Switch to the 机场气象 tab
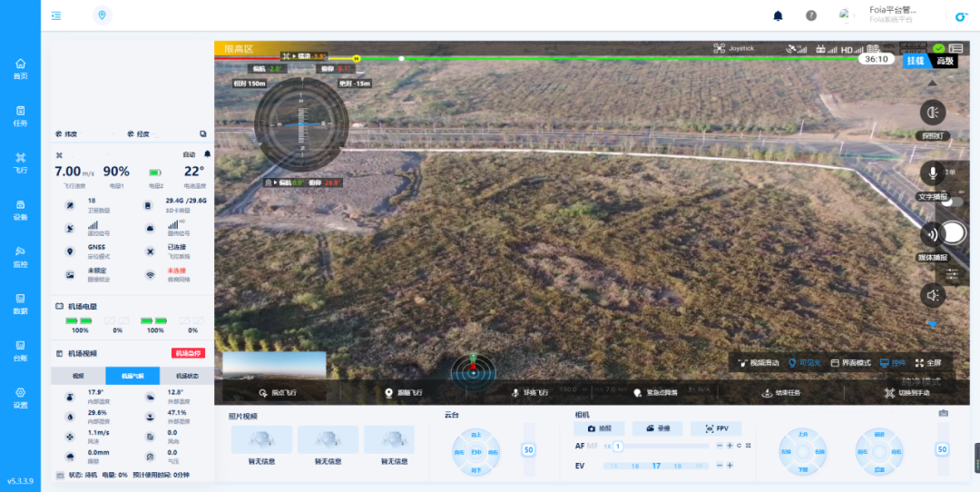 coord(132,376)
